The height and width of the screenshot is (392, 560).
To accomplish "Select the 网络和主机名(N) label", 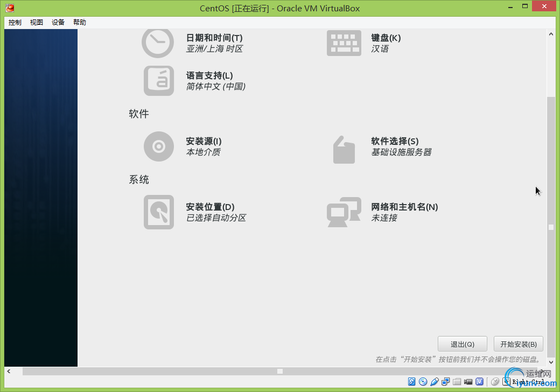I will (404, 207).
